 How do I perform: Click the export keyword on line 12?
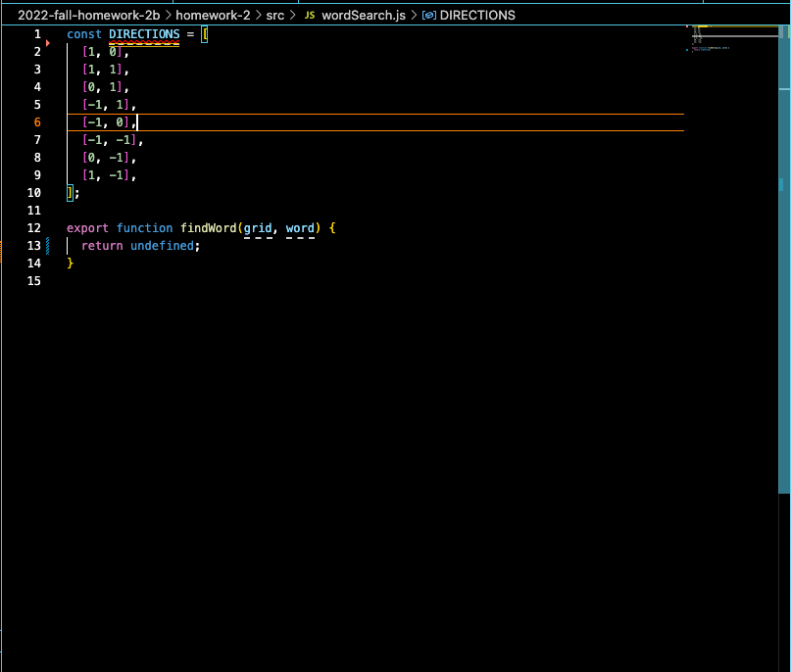point(88,228)
